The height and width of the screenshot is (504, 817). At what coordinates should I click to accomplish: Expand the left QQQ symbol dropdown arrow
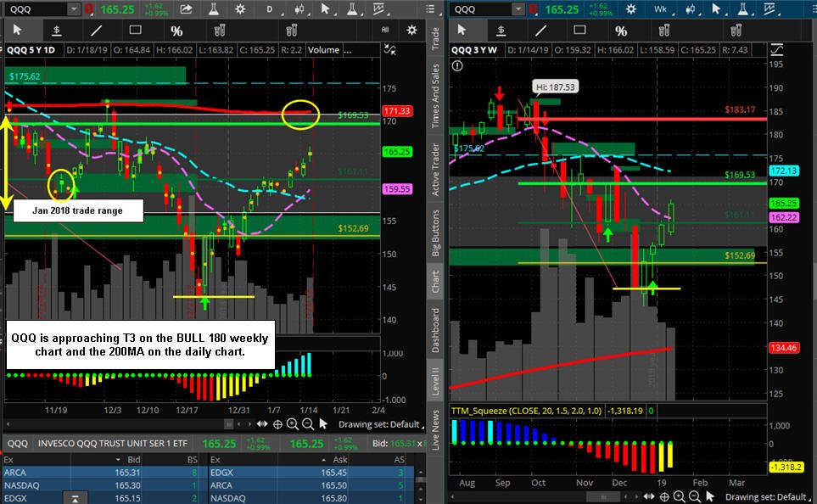74,8
